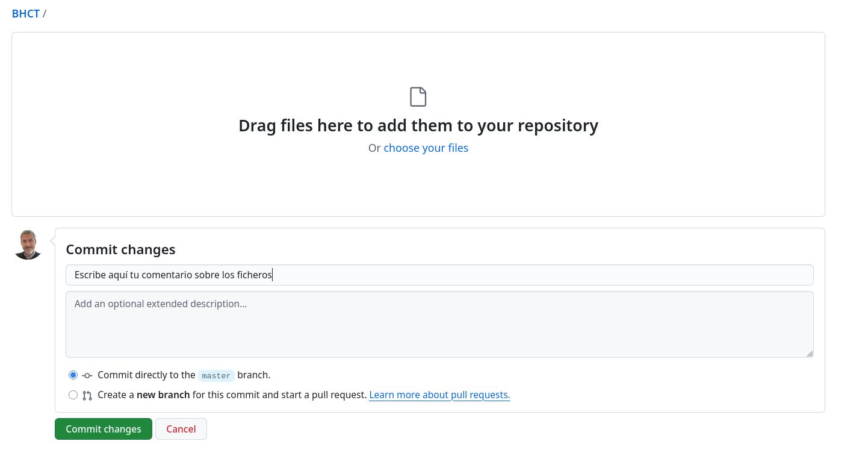Click the 'Commit changes' section heading

click(120, 249)
